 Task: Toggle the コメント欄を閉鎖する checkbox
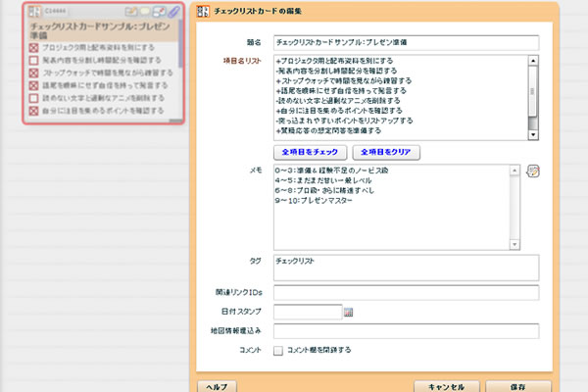pyautogui.click(x=279, y=350)
